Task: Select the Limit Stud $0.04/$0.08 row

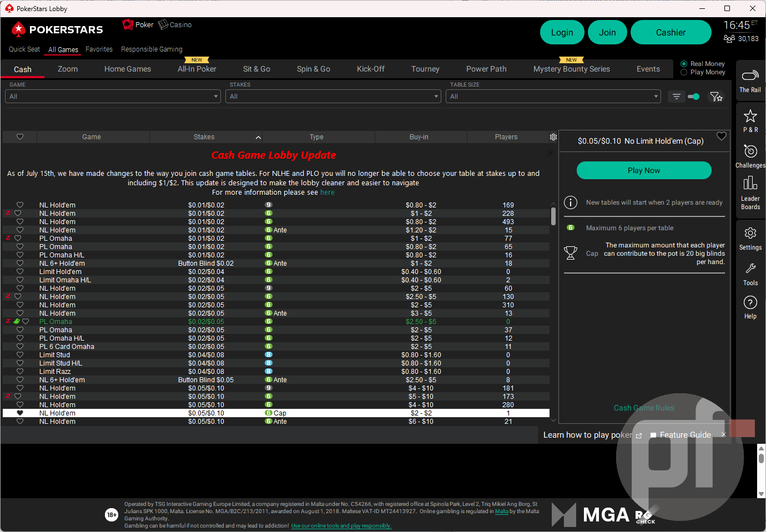Action: point(276,355)
